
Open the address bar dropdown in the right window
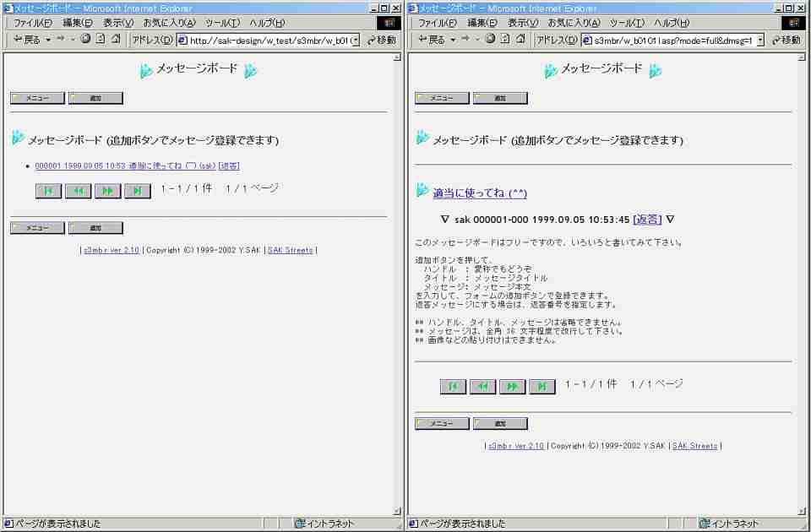760,40
